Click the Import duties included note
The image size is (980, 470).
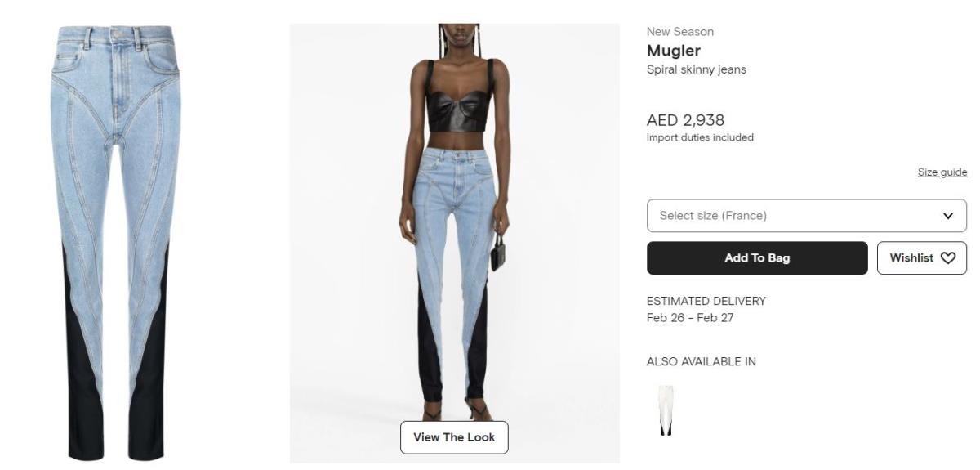pyautogui.click(x=700, y=137)
